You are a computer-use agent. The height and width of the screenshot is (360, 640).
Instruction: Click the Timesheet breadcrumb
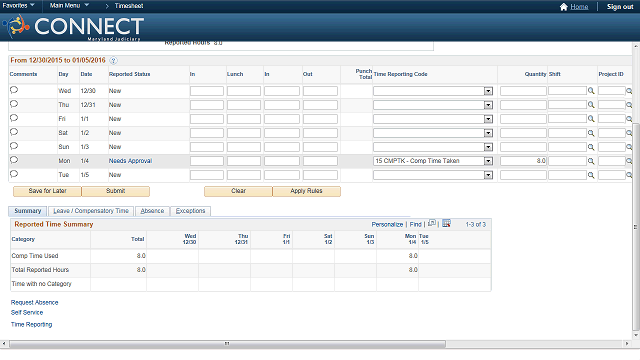(129, 6)
